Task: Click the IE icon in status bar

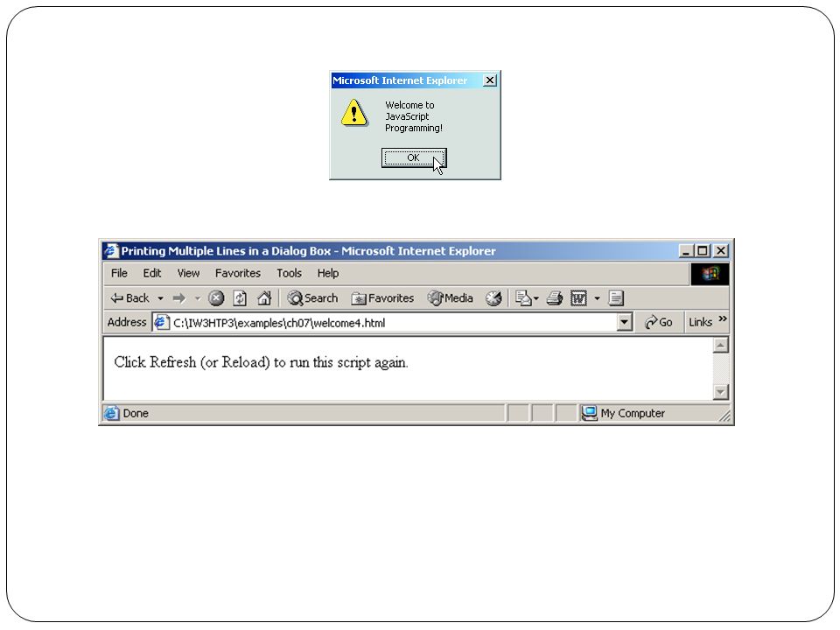Action: (111, 414)
